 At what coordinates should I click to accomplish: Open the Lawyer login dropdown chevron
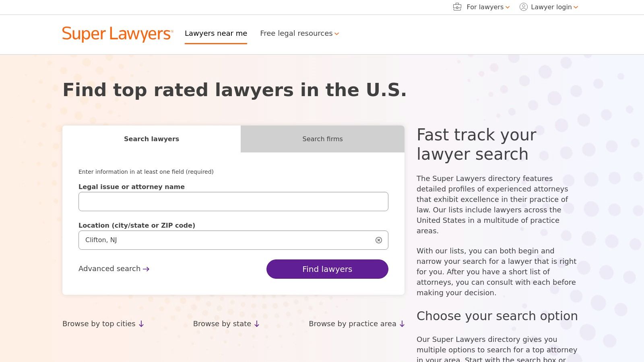pos(576,7)
